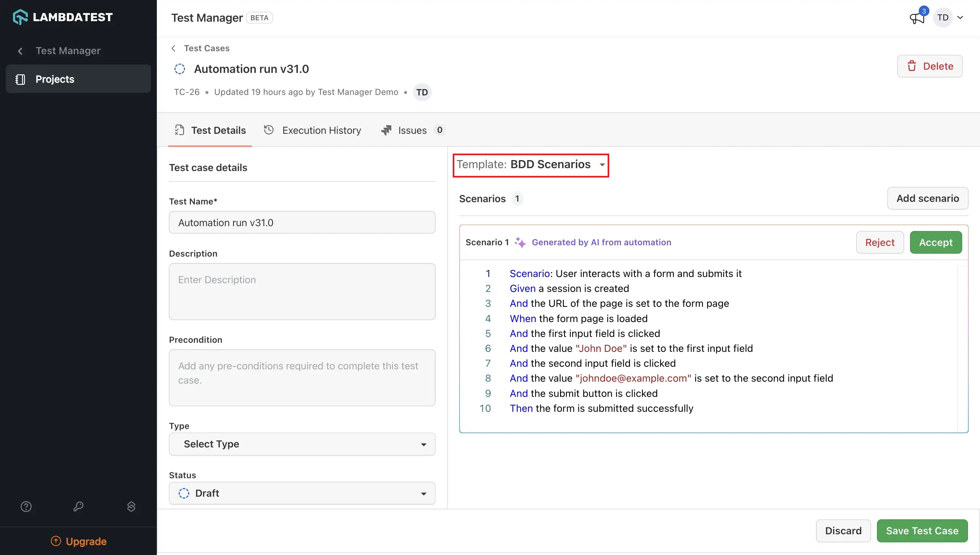Delete this test case
Screen dimensions: 980x555
pyautogui.click(x=930, y=66)
